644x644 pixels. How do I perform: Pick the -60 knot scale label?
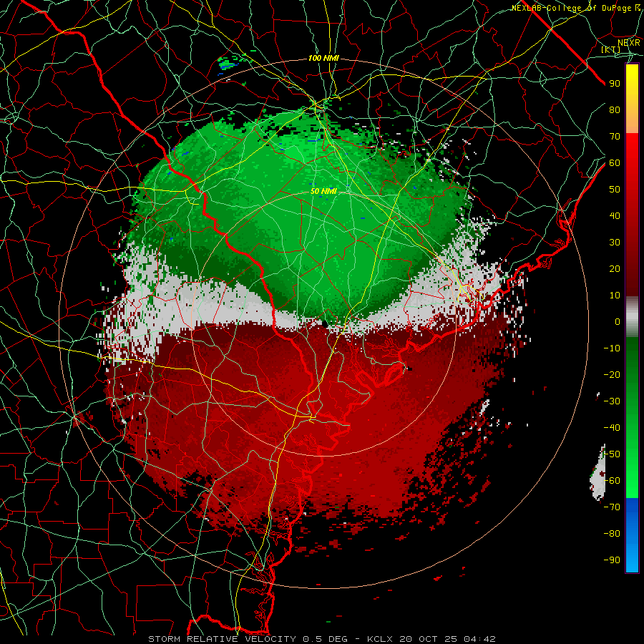click(612, 481)
